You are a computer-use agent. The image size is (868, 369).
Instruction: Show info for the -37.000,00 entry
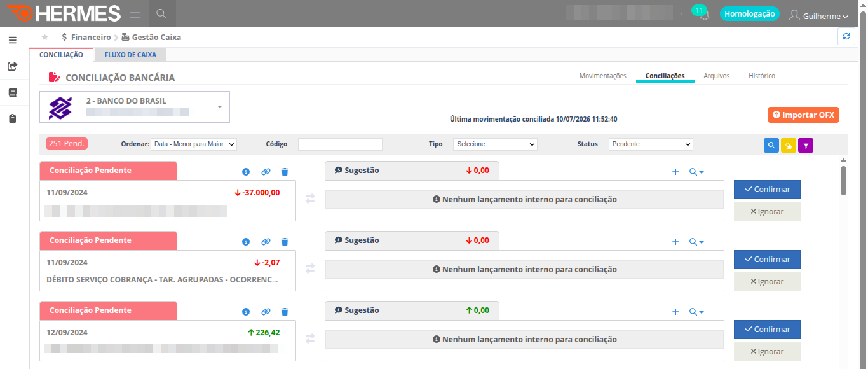[246, 172]
